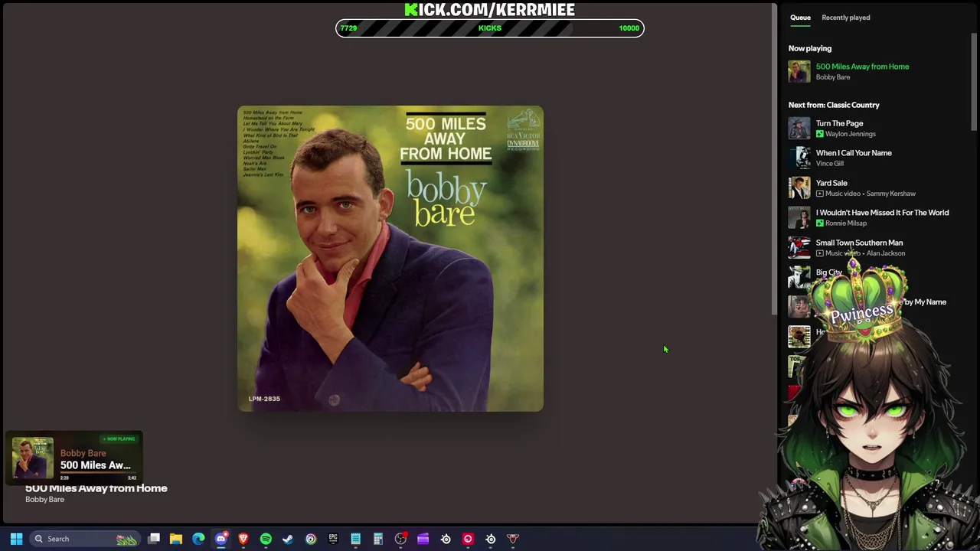Click the Next from: Classic Country heading
Image resolution: width=980 pixels, height=551 pixels.
point(834,105)
